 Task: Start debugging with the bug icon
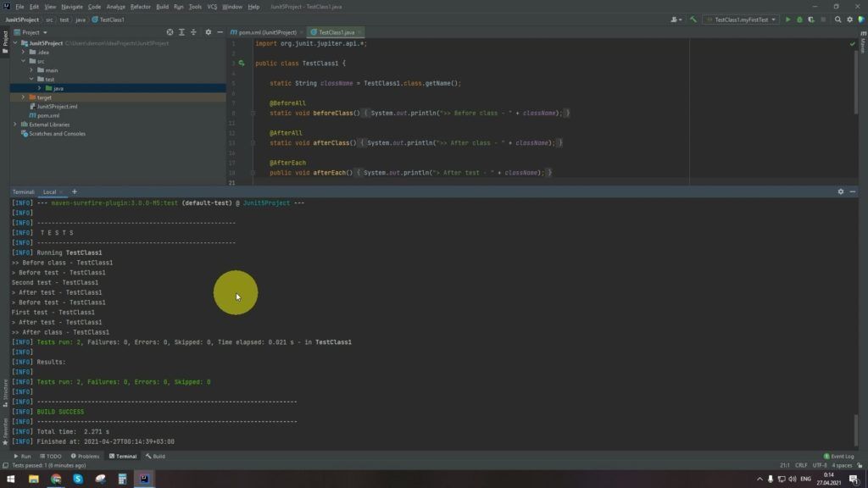pyautogui.click(x=798, y=19)
